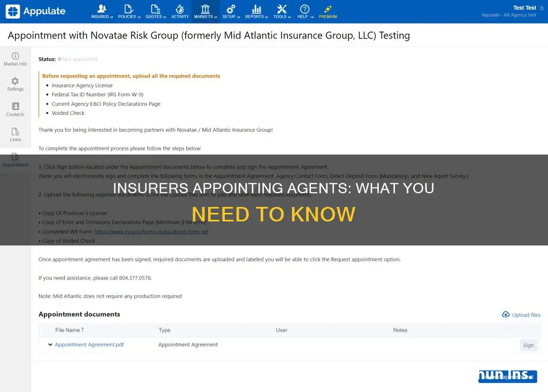
Task: Click 'Appointment Agreement' type cell
Action: point(188,344)
